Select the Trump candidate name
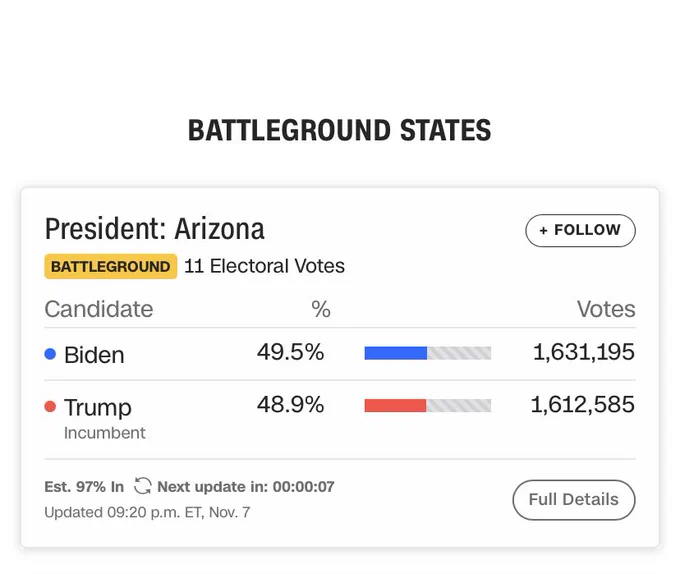Screen dimensions: 680x574 (x=98, y=408)
